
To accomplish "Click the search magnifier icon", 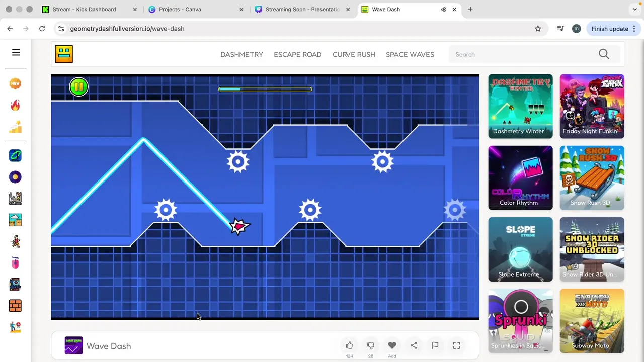I will pos(604,54).
